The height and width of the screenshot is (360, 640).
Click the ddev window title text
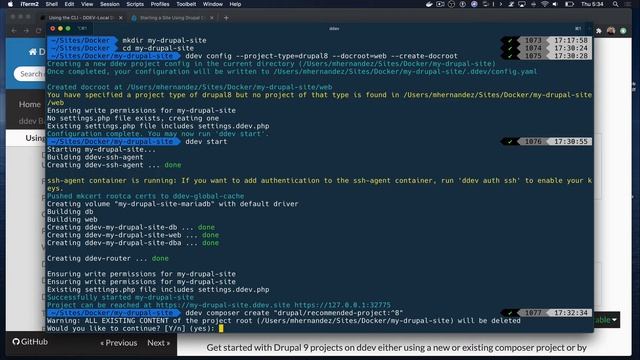(x=334, y=29)
